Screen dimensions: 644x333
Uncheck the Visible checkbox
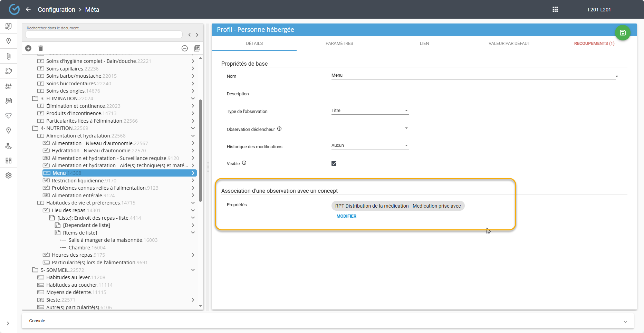point(334,163)
